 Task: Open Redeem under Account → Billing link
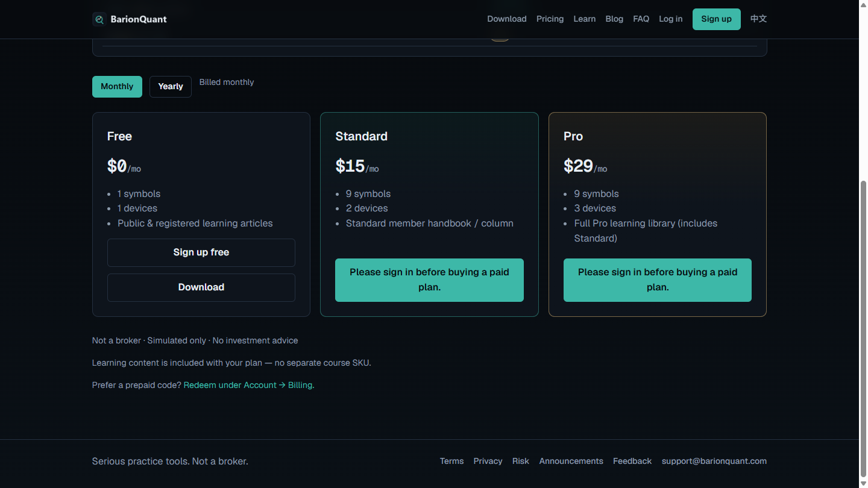(x=249, y=385)
